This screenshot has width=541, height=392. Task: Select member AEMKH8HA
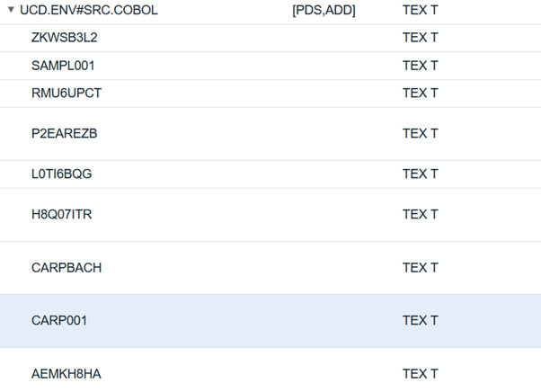pyautogui.click(x=66, y=373)
